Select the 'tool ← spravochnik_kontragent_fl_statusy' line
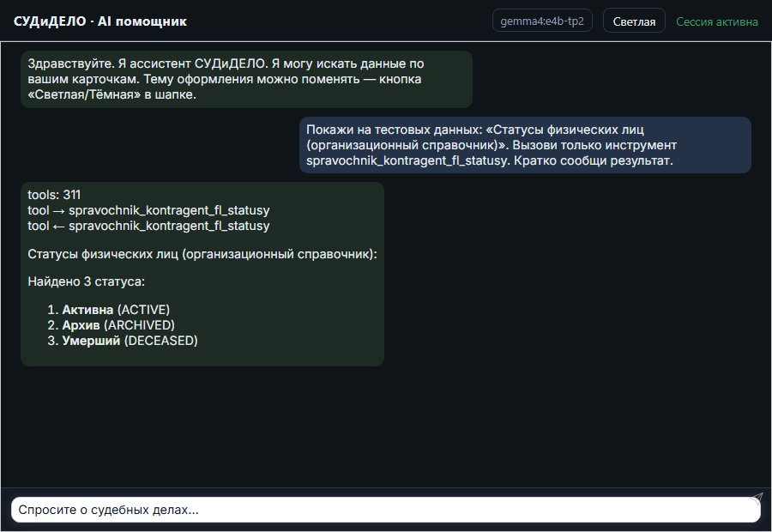Screen dimensions: 772x532 click(148, 226)
